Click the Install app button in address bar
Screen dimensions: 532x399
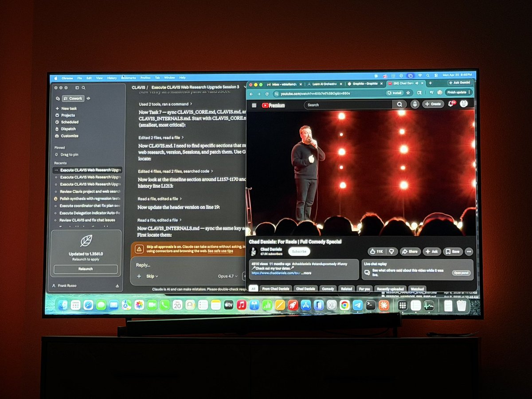coord(395,93)
